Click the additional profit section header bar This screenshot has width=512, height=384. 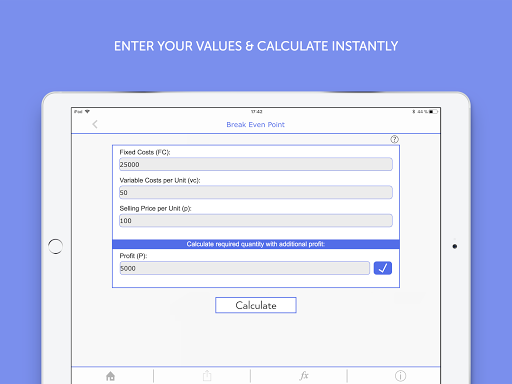256,244
